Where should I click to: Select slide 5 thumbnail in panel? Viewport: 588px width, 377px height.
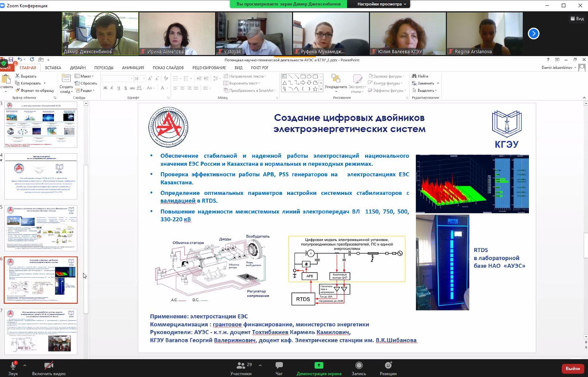pyautogui.click(x=41, y=228)
